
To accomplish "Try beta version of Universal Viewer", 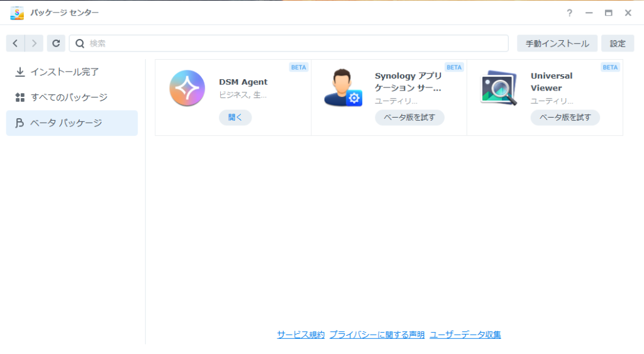I will click(565, 118).
